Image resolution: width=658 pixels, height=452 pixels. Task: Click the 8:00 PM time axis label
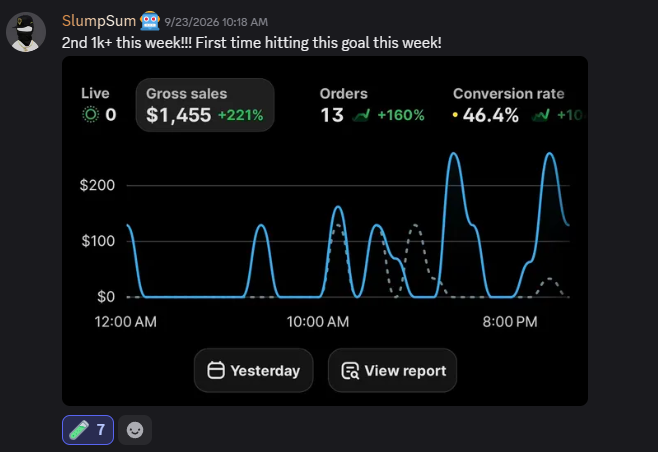click(x=510, y=322)
